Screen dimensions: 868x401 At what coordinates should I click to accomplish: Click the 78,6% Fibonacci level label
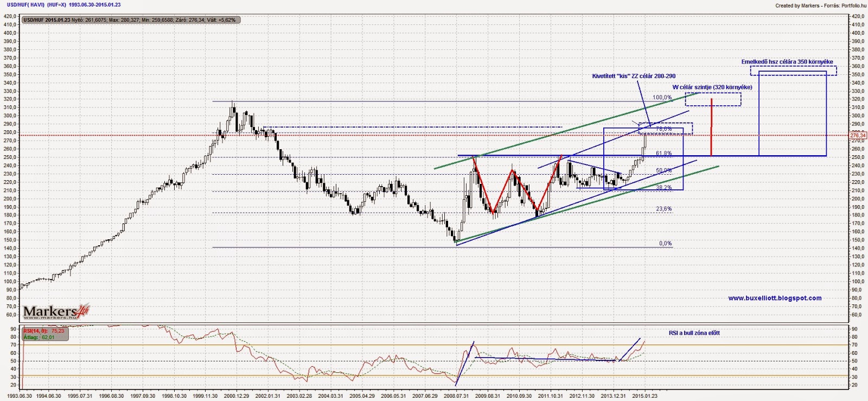pyautogui.click(x=664, y=129)
